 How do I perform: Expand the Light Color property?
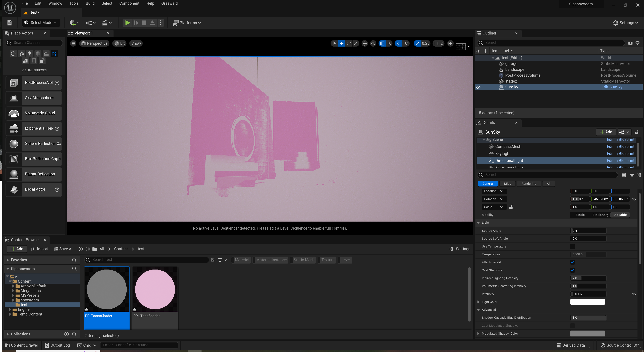478,302
